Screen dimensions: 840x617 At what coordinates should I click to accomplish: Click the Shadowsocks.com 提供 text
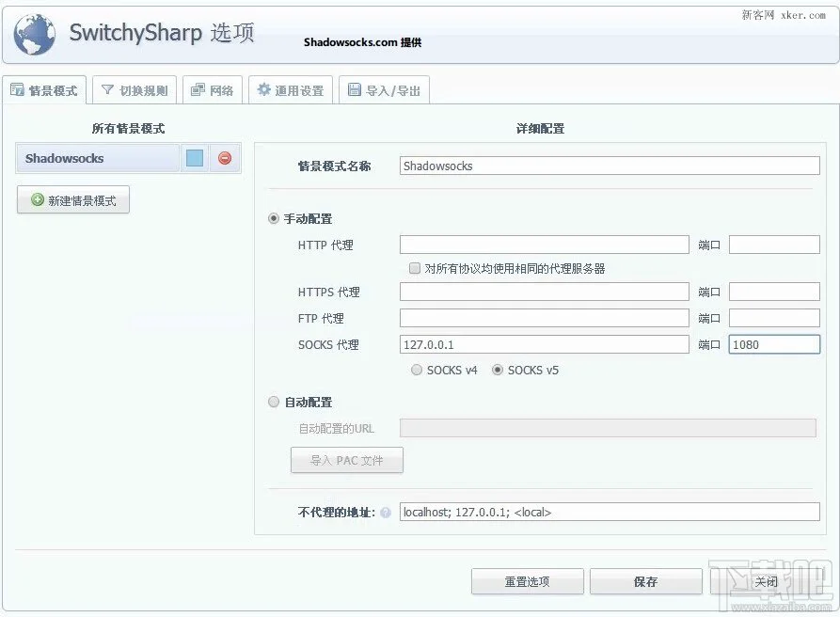coord(363,42)
